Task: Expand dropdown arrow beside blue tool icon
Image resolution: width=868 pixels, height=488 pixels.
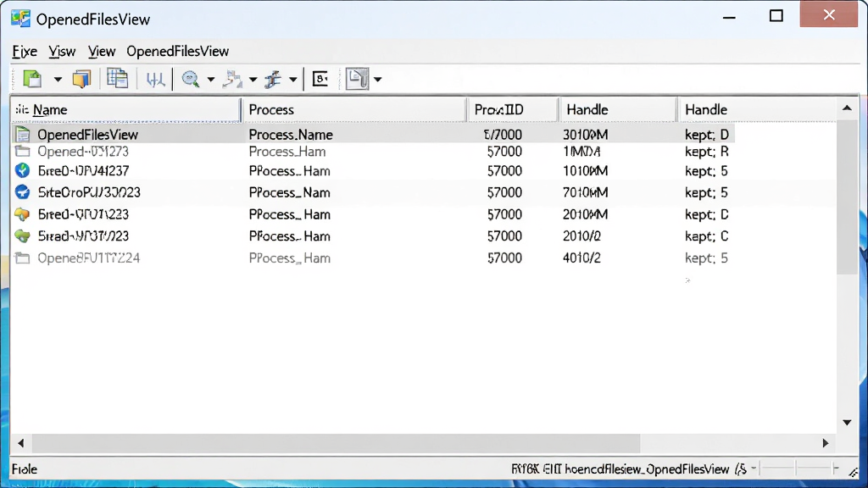Action: [292, 80]
